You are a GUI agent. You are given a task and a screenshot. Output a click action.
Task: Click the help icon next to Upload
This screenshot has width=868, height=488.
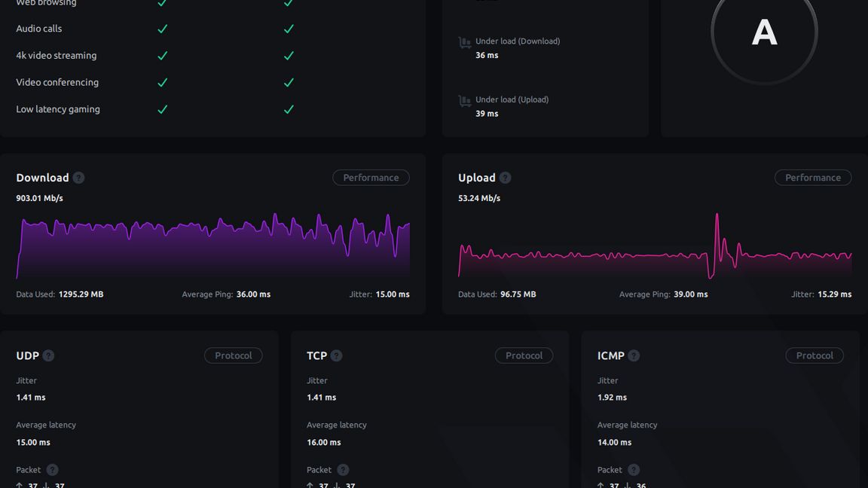[x=505, y=178]
